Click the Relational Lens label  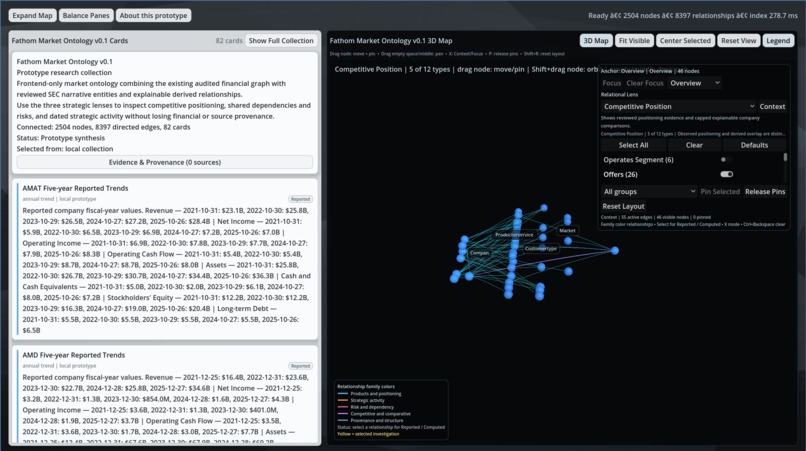[619, 95]
